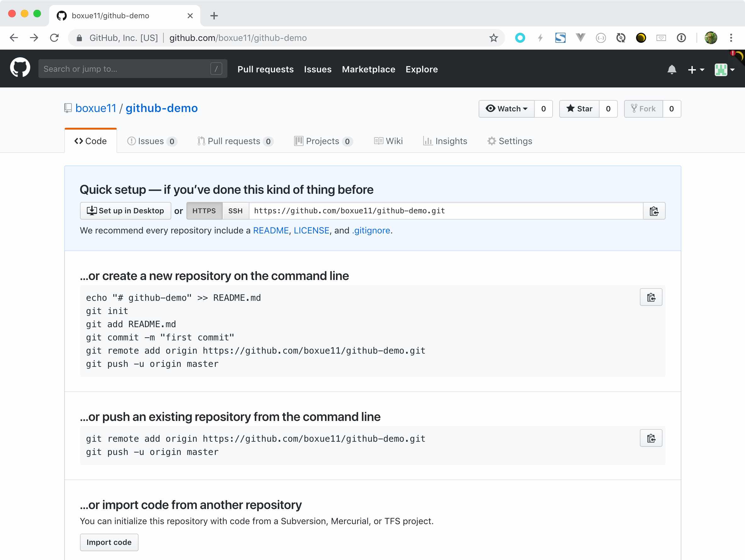
Task: Open the .gitignore link
Action: click(371, 231)
